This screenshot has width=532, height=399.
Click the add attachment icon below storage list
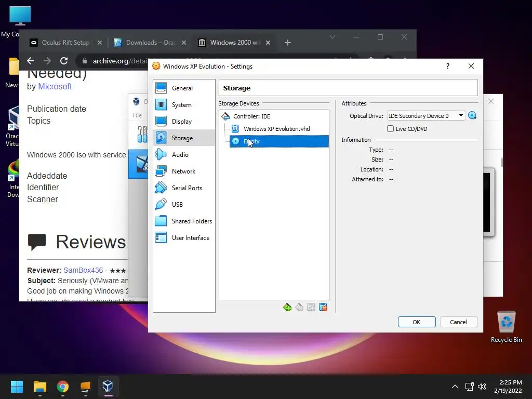pos(311,308)
